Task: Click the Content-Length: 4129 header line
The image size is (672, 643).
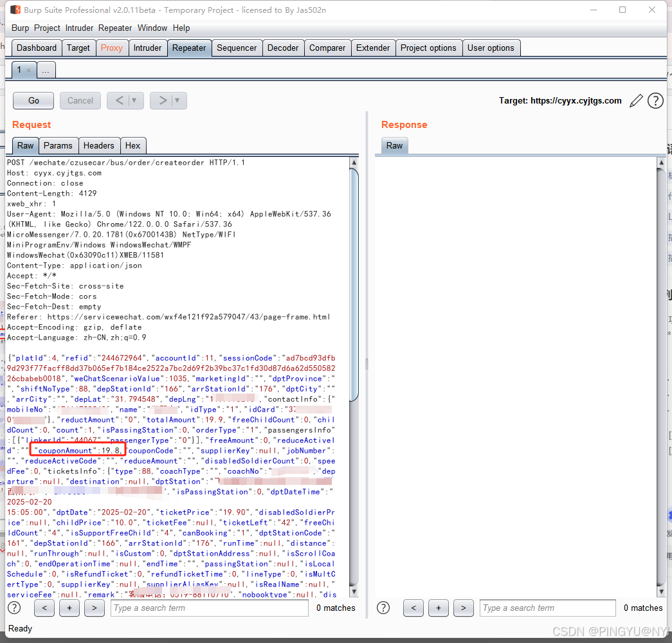Action: click(x=52, y=194)
